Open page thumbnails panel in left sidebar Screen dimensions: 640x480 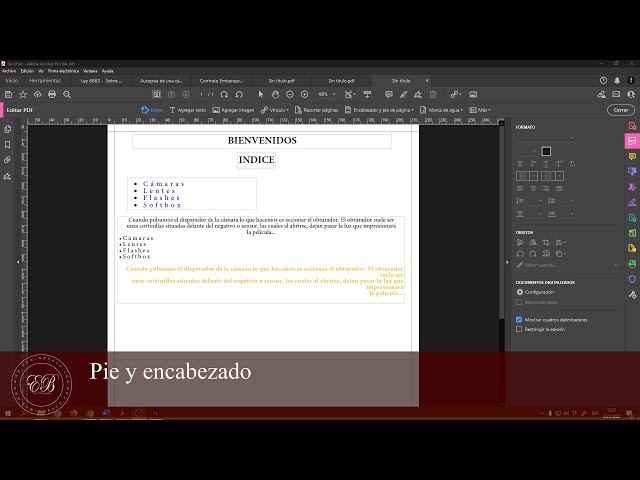pyautogui.click(x=7, y=129)
